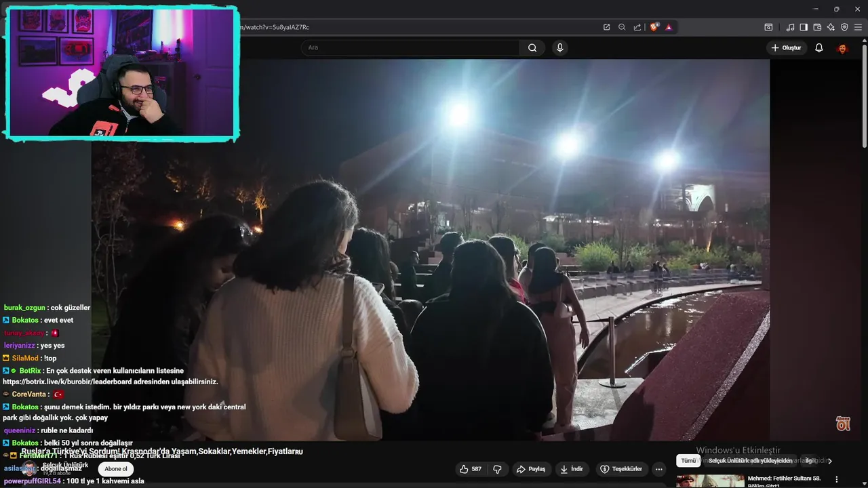Click the tab search icon in browser toolbar
This screenshot has width=868, height=488.
click(768, 27)
